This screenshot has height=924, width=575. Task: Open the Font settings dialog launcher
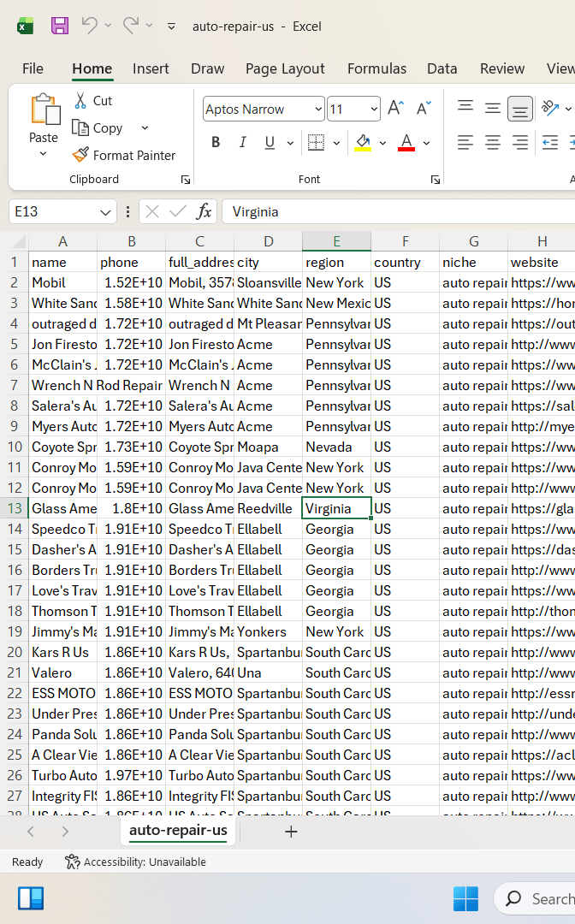pyautogui.click(x=436, y=180)
